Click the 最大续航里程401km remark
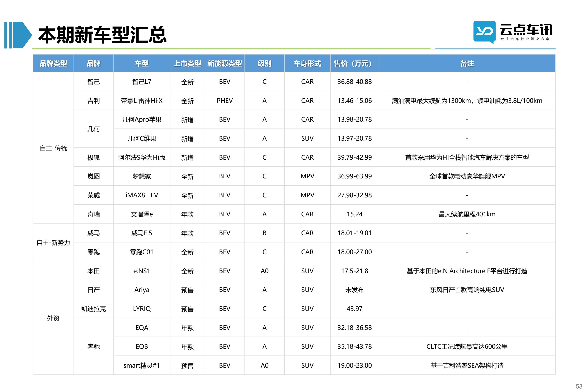Viewport: 588px width, 392px height. click(x=467, y=214)
